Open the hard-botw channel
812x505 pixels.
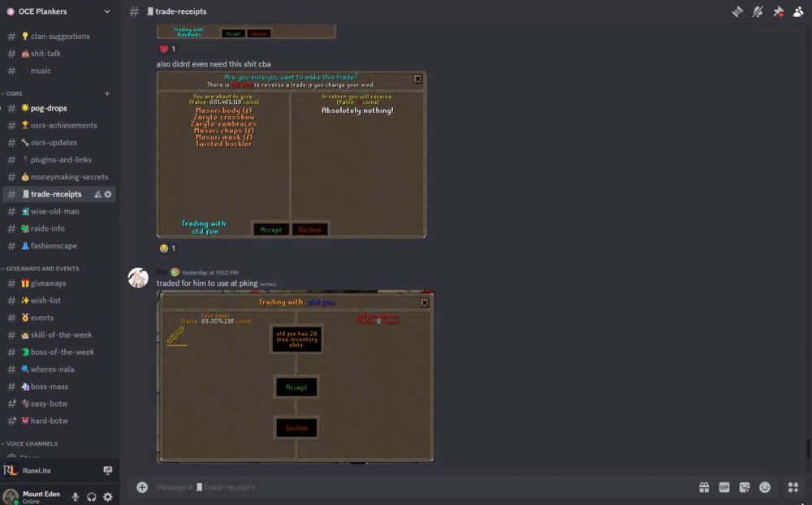(59, 421)
